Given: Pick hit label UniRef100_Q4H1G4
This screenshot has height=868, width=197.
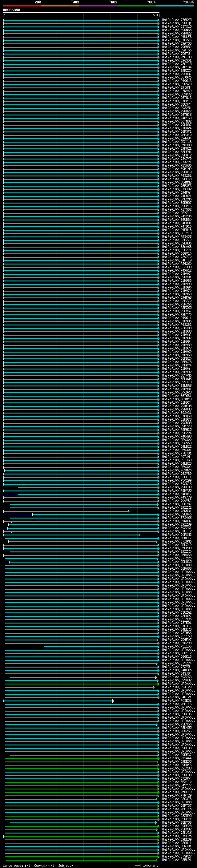Looking at the screenshot, I should point(176,67).
